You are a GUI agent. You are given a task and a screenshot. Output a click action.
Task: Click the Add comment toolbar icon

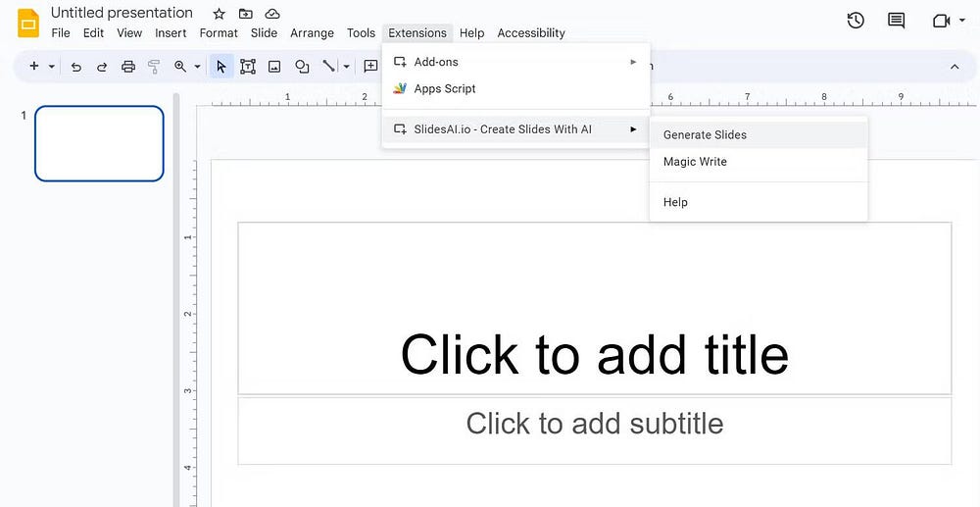click(x=370, y=67)
